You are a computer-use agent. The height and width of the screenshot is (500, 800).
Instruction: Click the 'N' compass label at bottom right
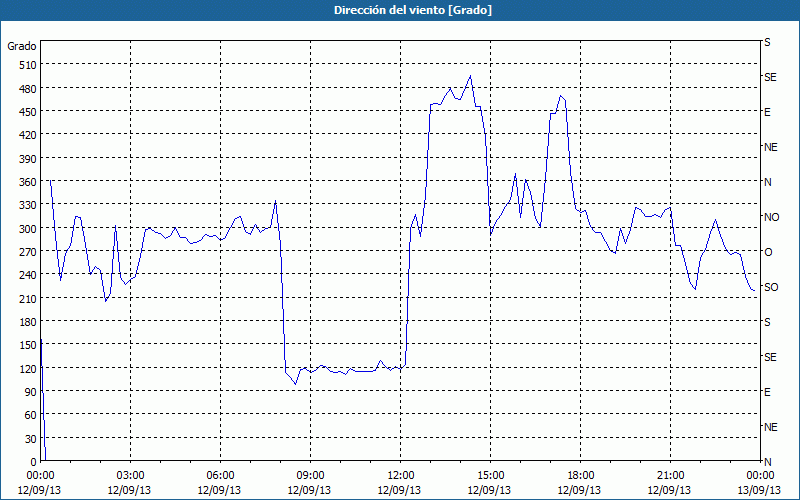[767, 462]
